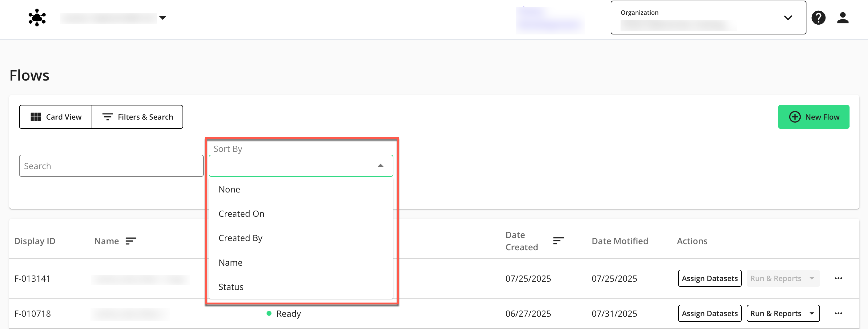Click the New Flow button
This screenshot has width=868, height=329.
tap(813, 117)
